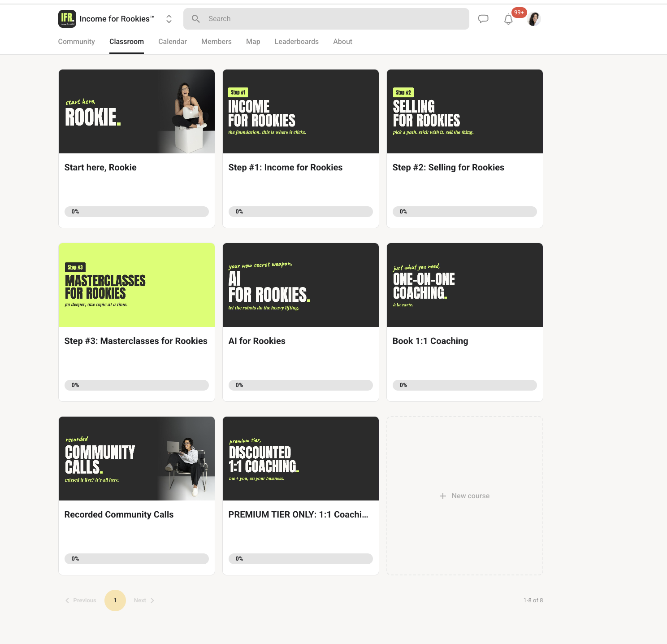This screenshot has height=644, width=667.
Task: Open the Map tab
Action: [x=253, y=42]
